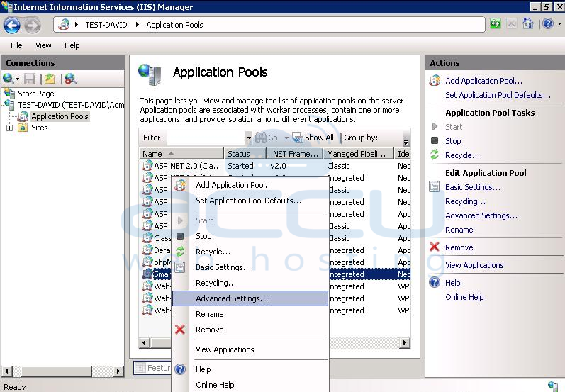Select Application Pools in Connections tree
This screenshot has height=392, width=565.
[x=60, y=116]
